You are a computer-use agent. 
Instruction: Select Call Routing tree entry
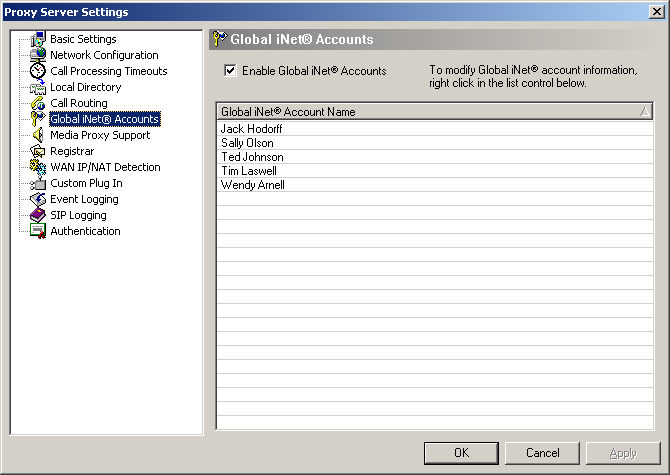(79, 103)
